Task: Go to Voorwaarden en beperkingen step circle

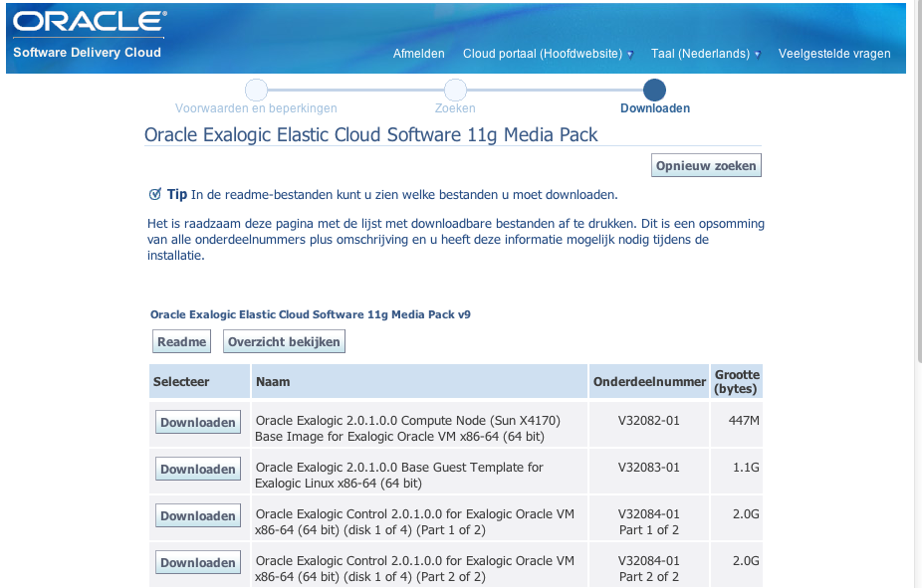Action: pos(256,90)
